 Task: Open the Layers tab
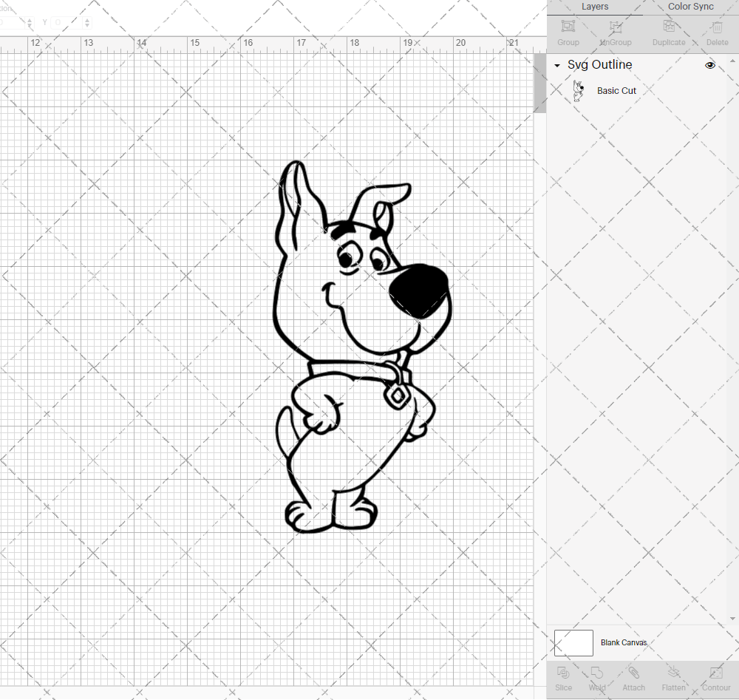[x=595, y=7]
